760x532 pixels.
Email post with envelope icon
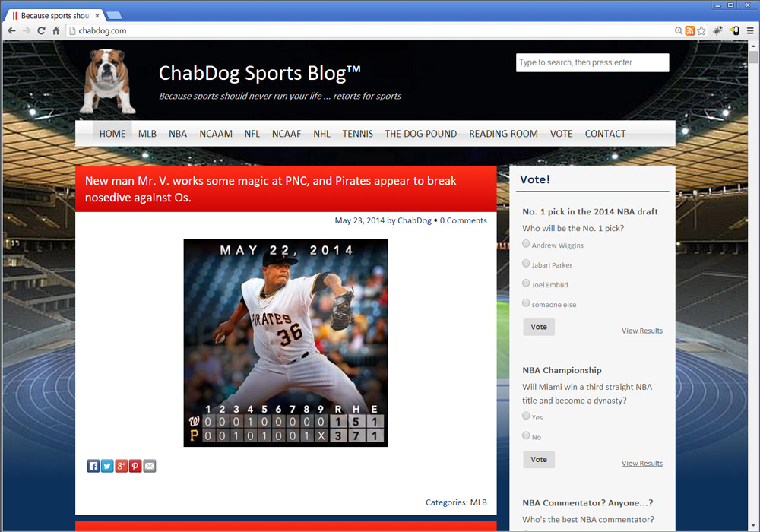[149, 466]
